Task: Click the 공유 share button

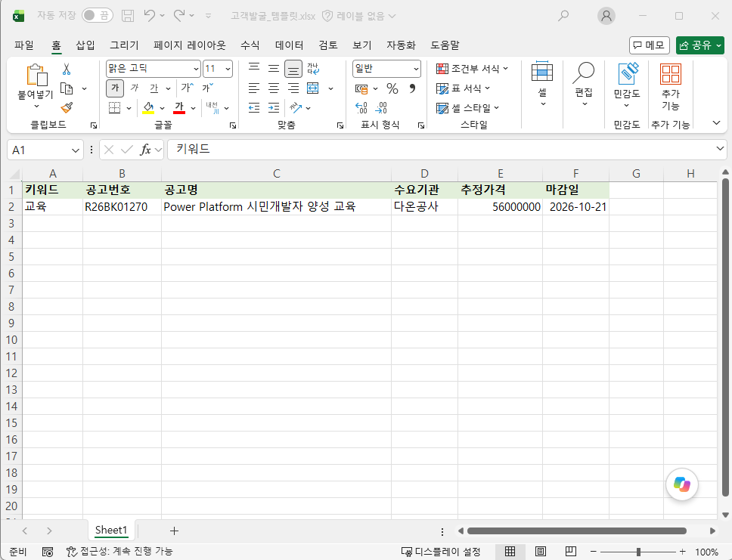Action: click(x=700, y=45)
